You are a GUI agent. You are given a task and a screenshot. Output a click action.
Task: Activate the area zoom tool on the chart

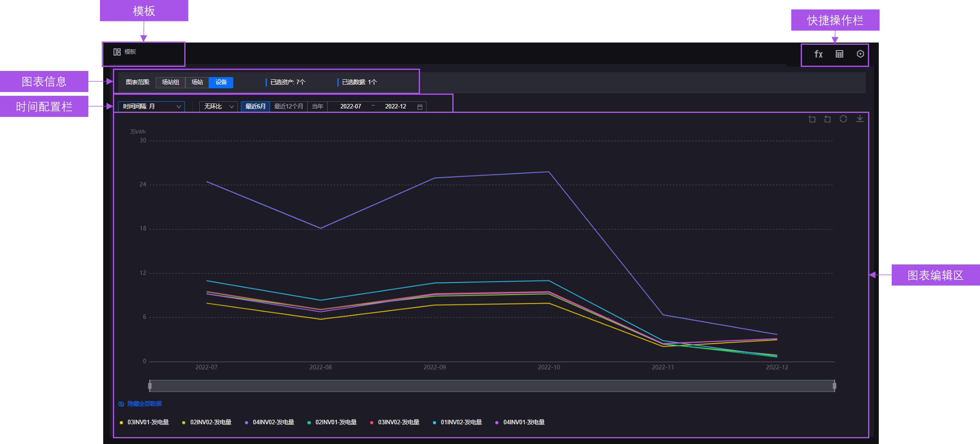tap(812, 119)
